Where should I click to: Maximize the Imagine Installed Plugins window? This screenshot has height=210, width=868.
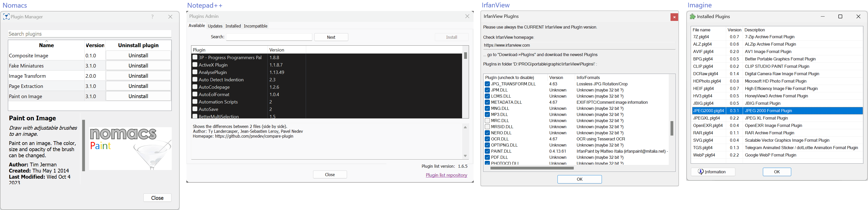coord(840,17)
